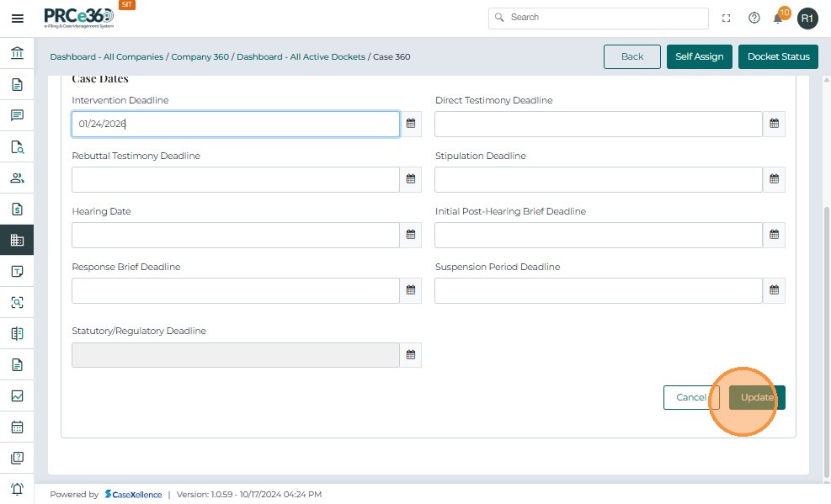Open the chat messages sidebar icon
The image size is (831, 504).
(x=17, y=115)
